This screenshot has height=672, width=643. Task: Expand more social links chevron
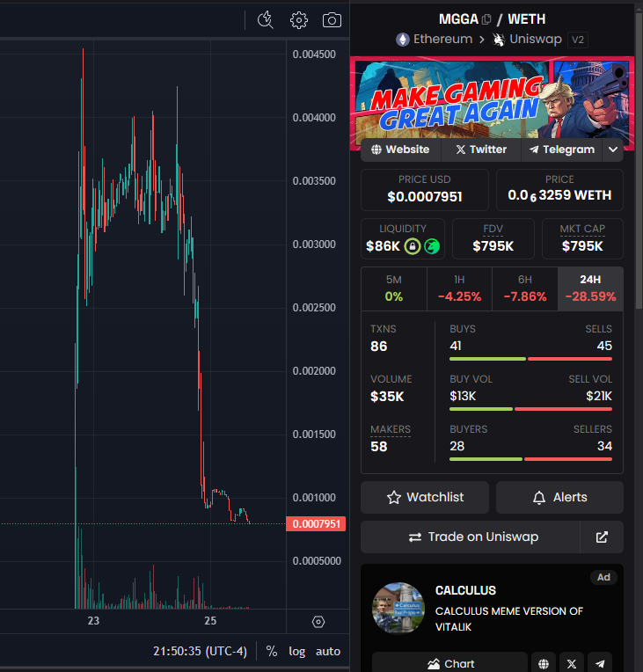pos(613,150)
